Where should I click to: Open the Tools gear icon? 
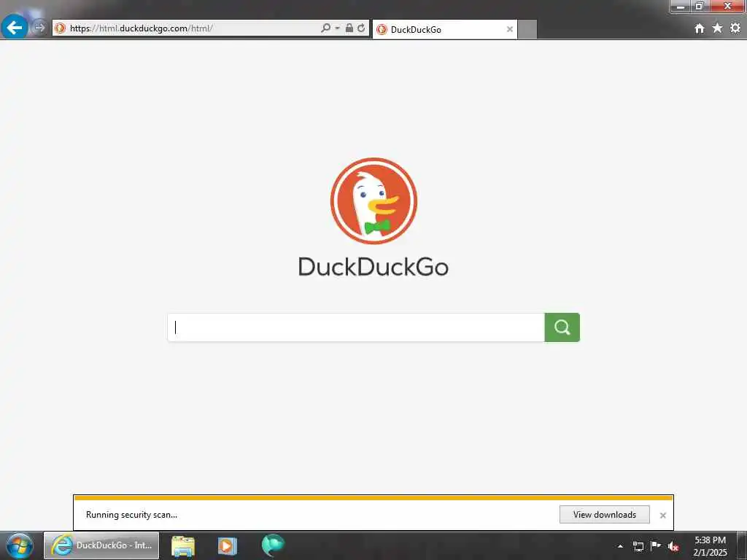735,28
